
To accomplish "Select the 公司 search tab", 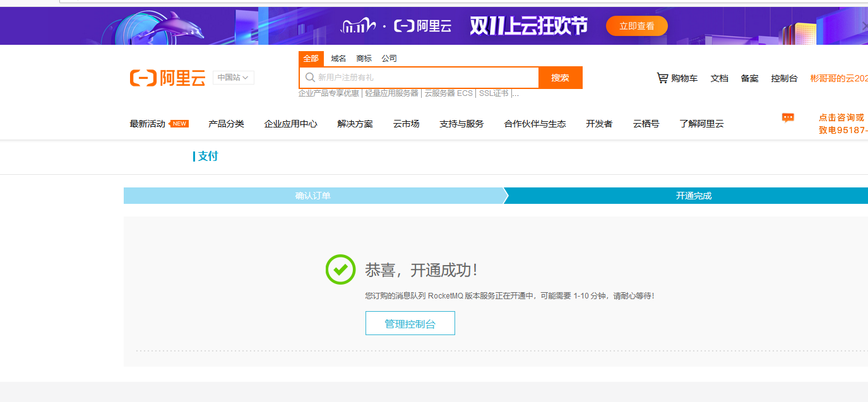I will [x=389, y=58].
